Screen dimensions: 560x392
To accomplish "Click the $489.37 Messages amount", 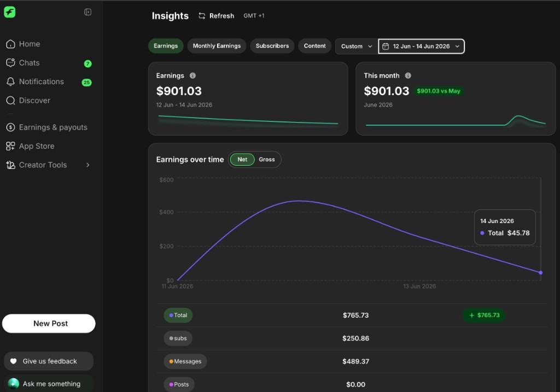I will pyautogui.click(x=355, y=361).
